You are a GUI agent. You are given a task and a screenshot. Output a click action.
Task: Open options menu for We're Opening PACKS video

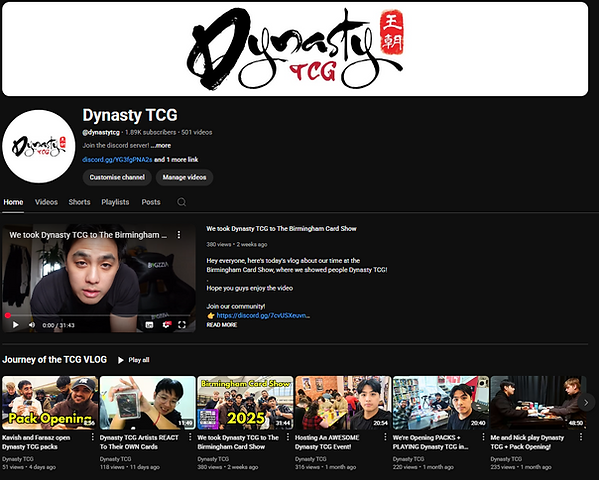[483, 437]
